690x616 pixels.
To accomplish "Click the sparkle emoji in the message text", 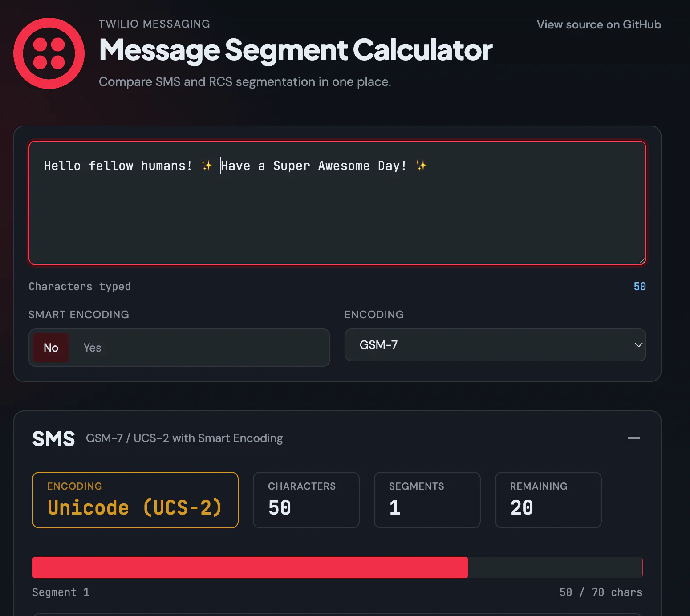I will pyautogui.click(x=206, y=166).
